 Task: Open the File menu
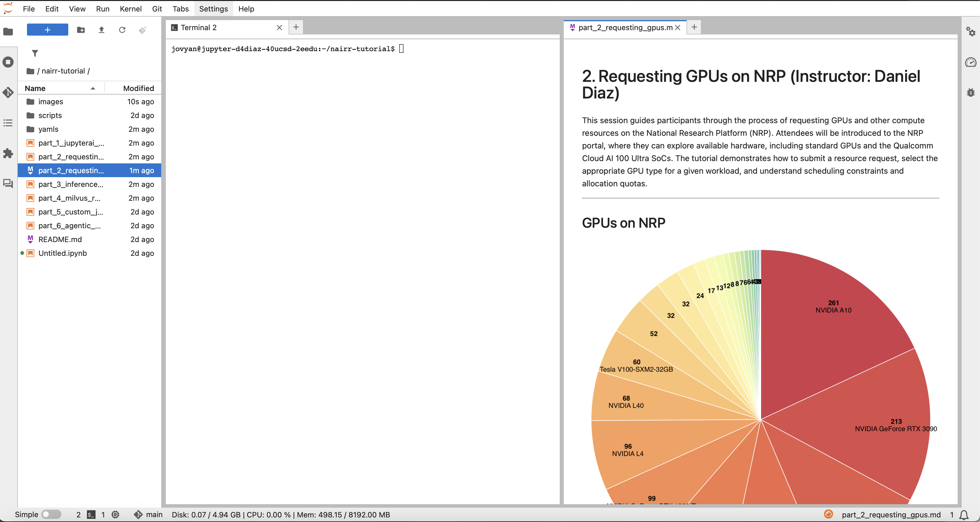[29, 9]
